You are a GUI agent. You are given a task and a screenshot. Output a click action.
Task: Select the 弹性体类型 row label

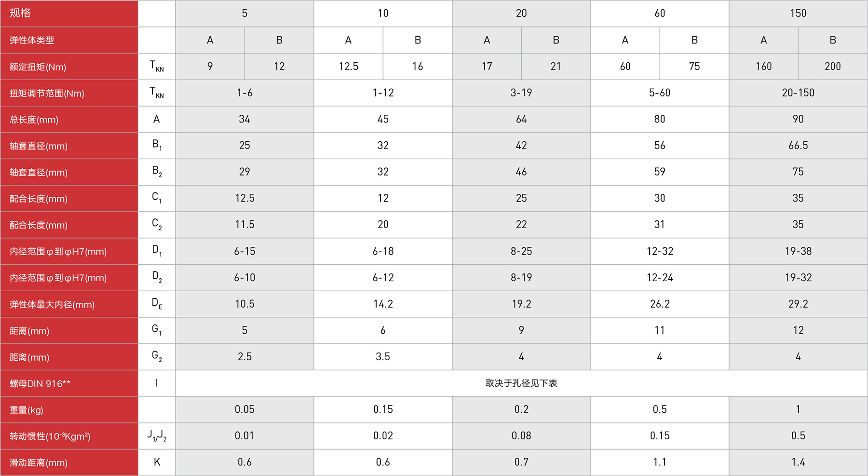pyautogui.click(x=69, y=40)
